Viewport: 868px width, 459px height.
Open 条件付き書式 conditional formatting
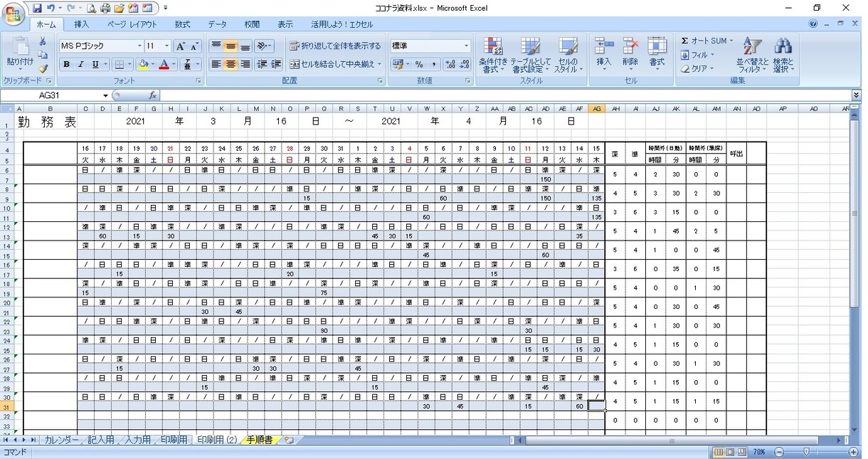coord(493,55)
